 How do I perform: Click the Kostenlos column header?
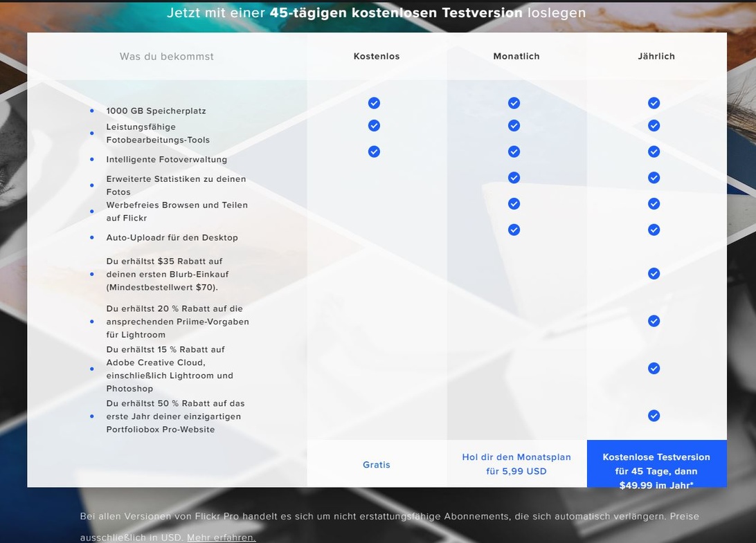coord(377,57)
